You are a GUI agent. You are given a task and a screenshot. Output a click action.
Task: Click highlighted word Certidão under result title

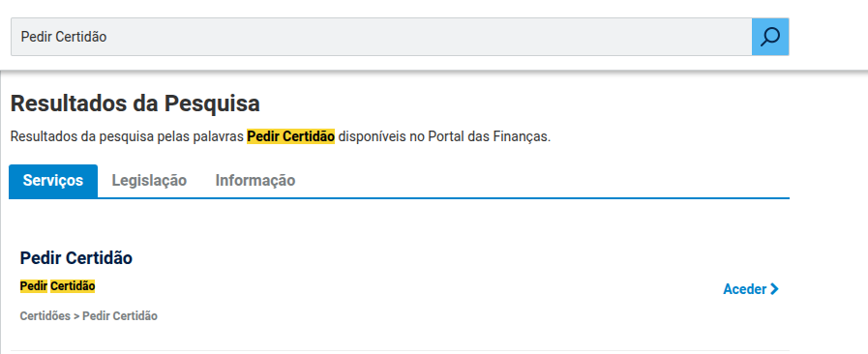pos(73,286)
